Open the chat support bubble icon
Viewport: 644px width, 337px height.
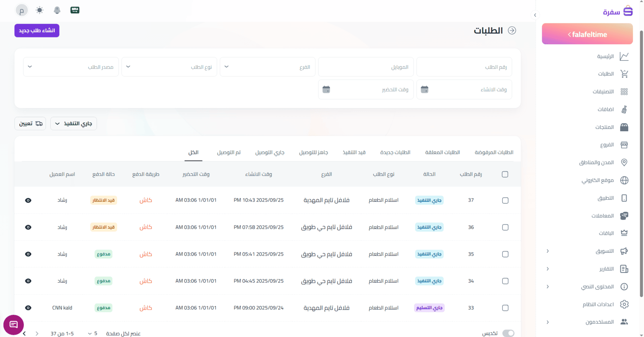13,325
